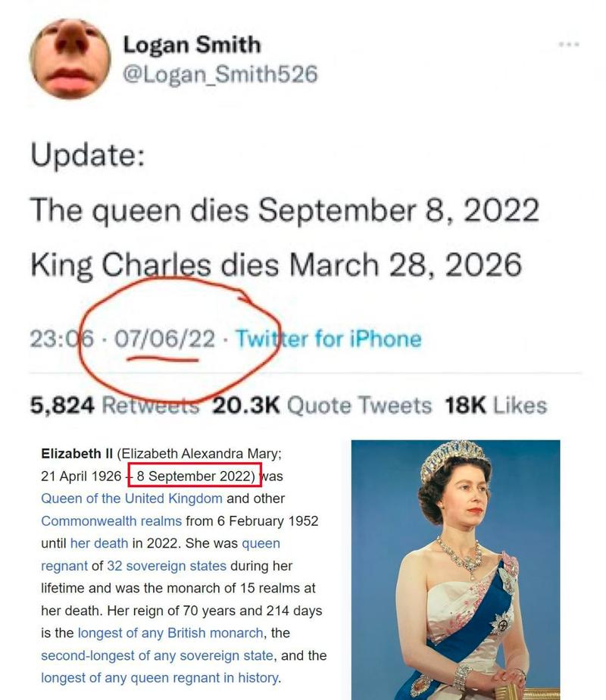Viewport: 606px width, 700px height.
Task: Click the "her death" link
Action: pyautogui.click(x=99, y=543)
